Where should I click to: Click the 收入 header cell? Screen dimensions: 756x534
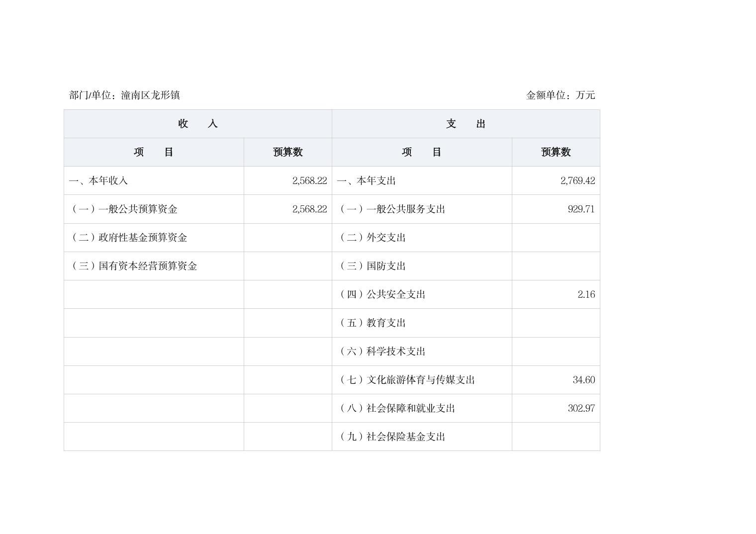point(198,124)
